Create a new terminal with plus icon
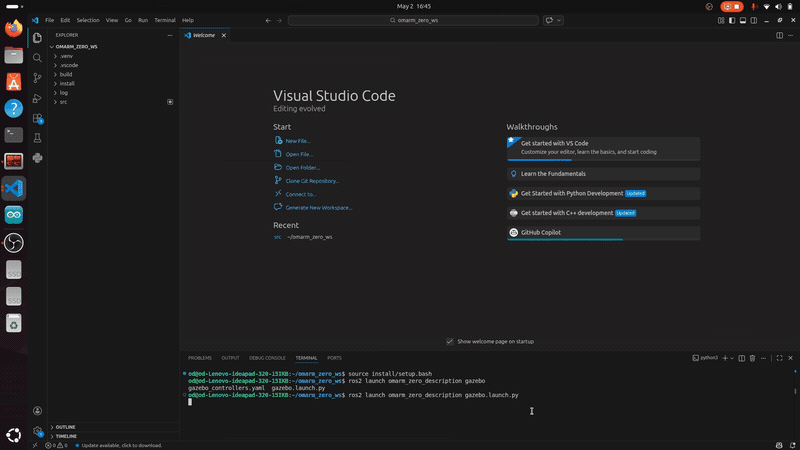 (725, 358)
